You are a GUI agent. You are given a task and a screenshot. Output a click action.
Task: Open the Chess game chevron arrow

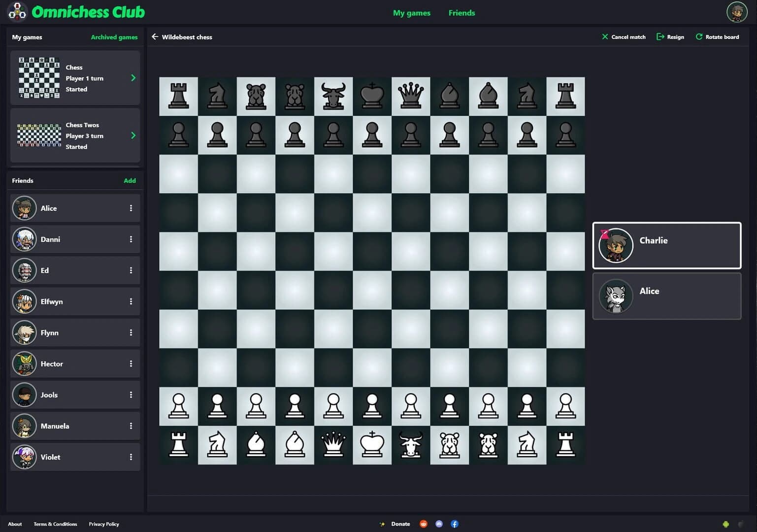pos(133,78)
